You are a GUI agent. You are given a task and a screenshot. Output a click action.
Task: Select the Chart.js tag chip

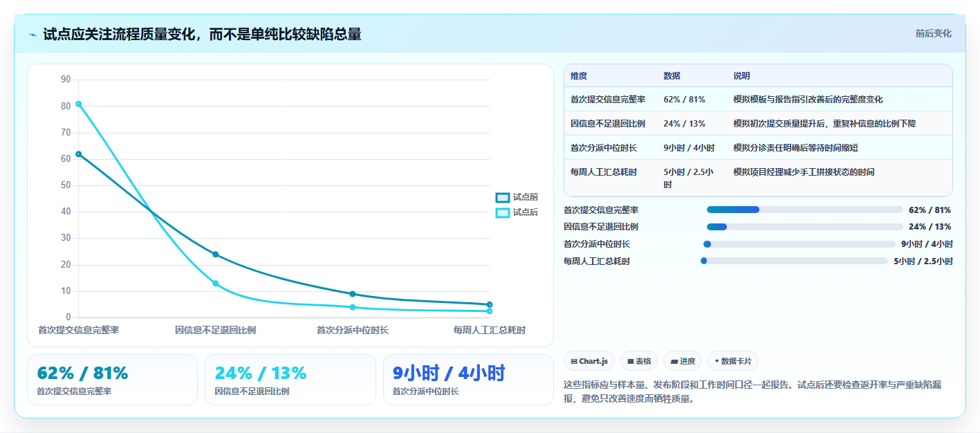(589, 361)
